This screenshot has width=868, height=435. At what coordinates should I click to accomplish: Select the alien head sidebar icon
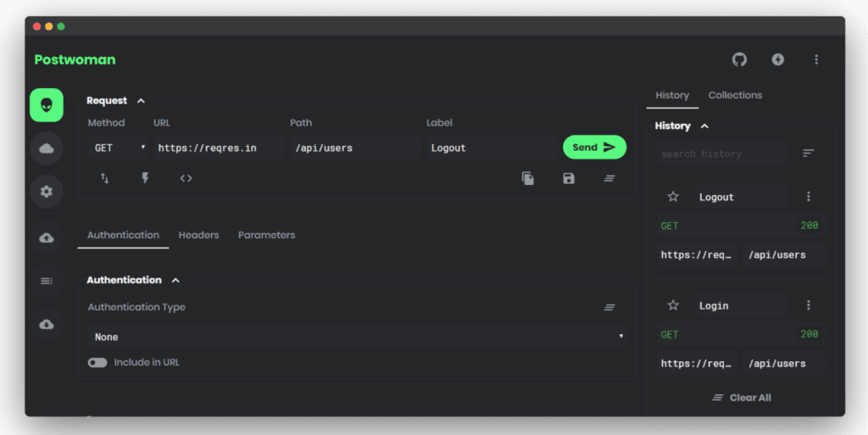[x=47, y=104]
